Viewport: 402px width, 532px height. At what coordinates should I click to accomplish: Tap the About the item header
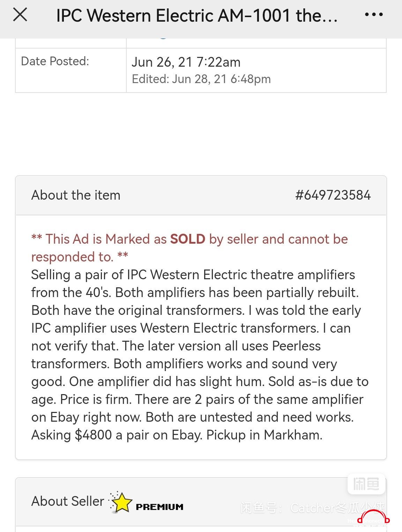click(76, 195)
